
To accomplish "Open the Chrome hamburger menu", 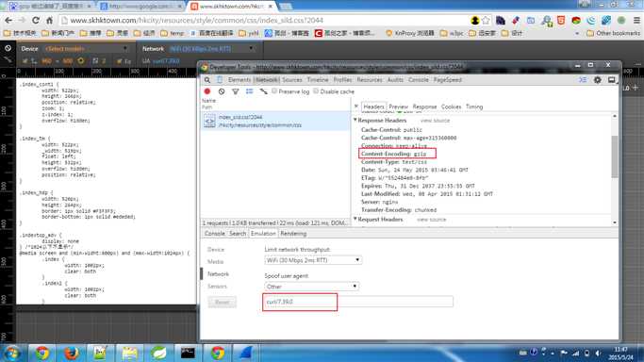I will (636, 20).
